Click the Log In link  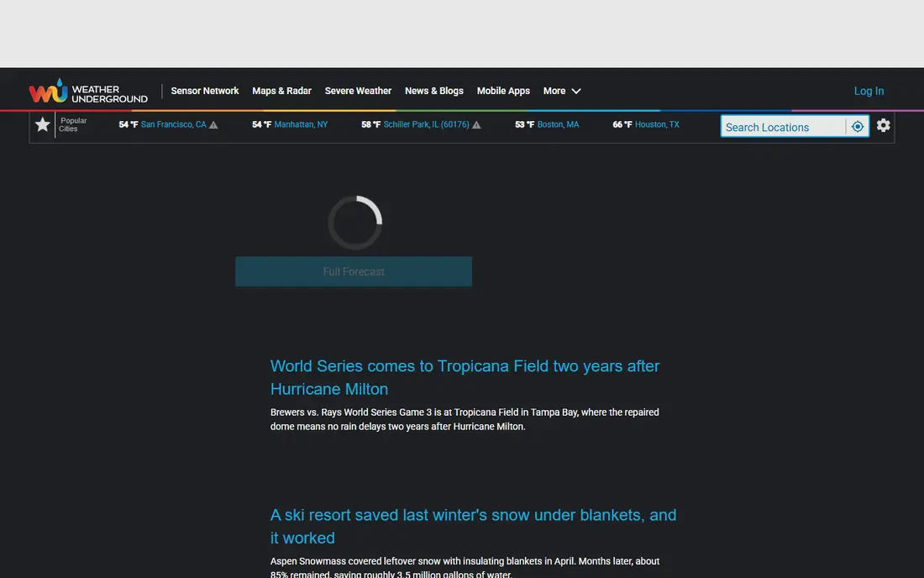point(869,91)
